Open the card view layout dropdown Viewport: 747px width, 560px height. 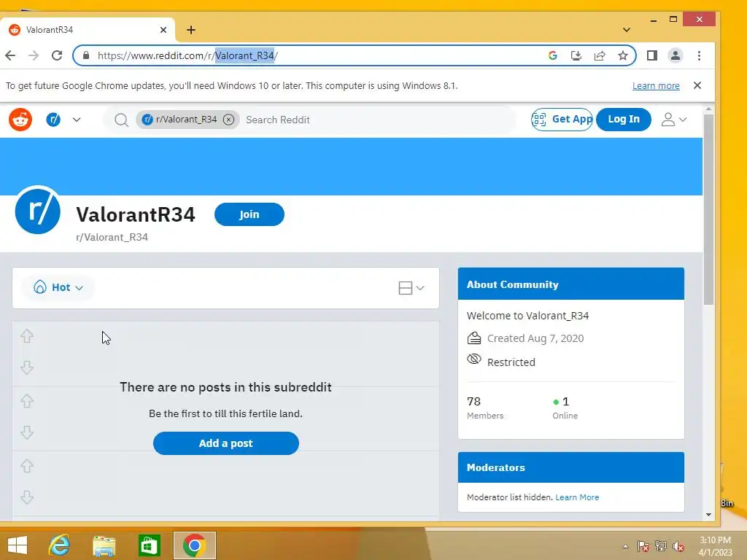pos(411,287)
